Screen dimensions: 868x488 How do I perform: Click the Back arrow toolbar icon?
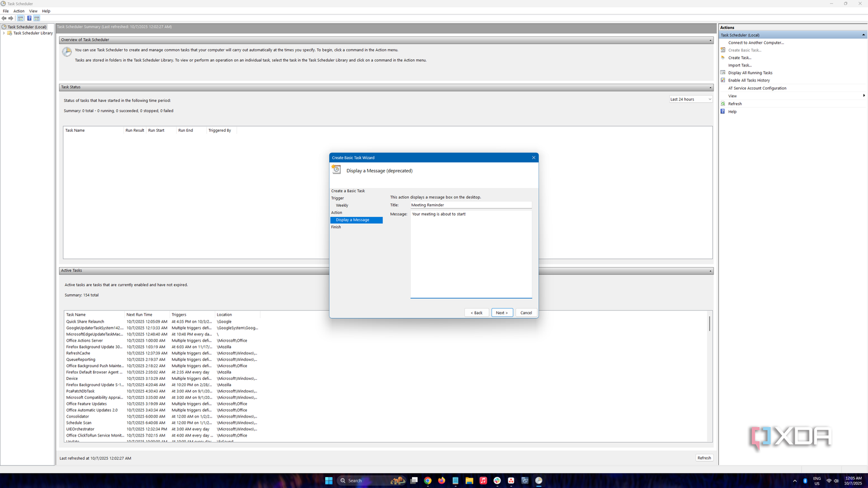coord(4,19)
